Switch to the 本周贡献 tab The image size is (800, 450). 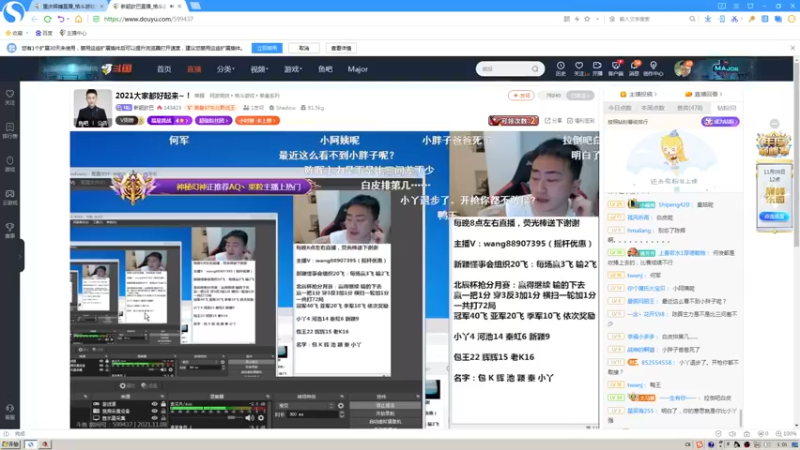[x=653, y=108]
